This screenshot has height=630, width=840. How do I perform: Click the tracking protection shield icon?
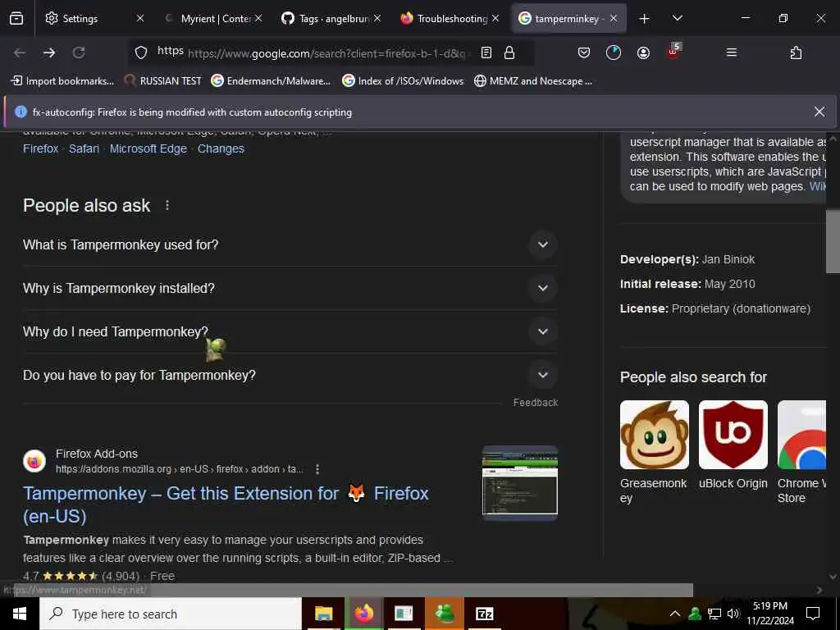[x=141, y=52]
